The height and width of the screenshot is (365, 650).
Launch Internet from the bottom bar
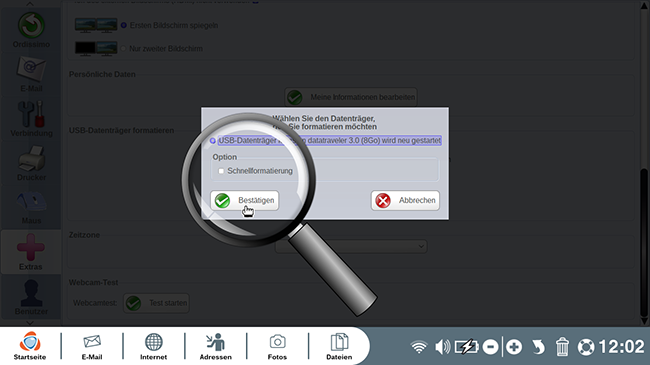coord(153,346)
